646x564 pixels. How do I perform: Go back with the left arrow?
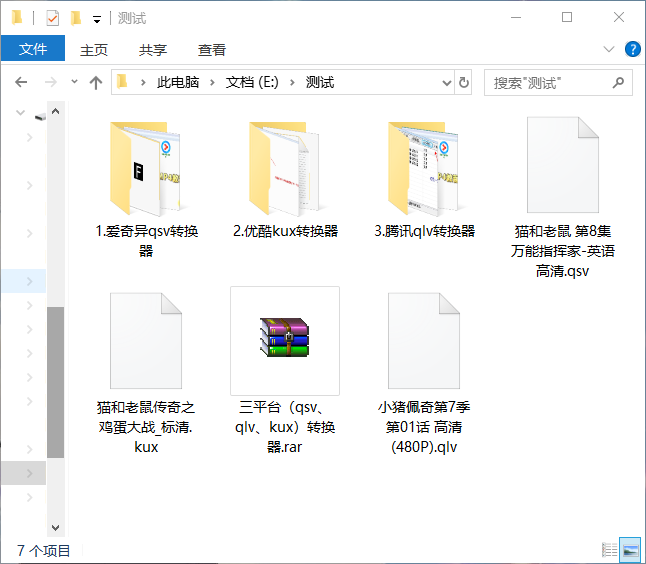point(21,82)
